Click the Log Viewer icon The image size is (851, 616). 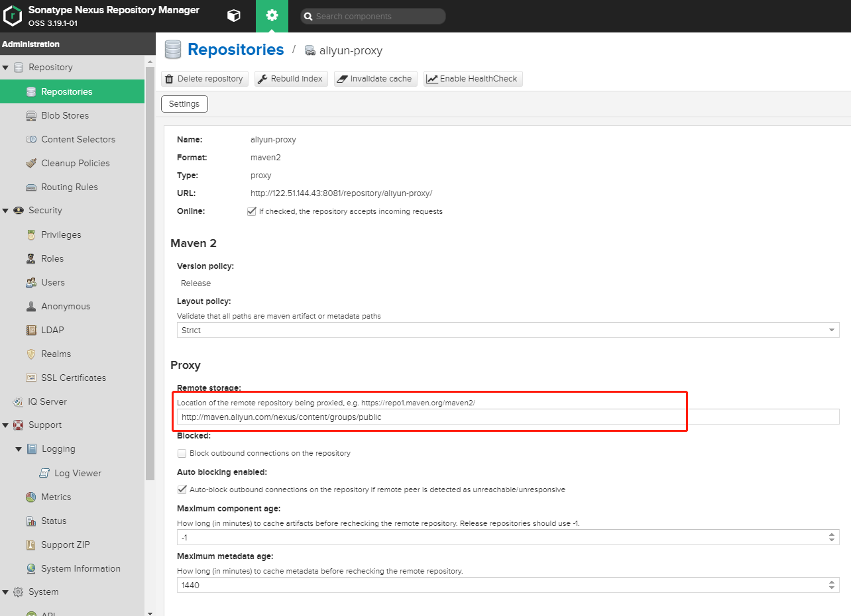[x=44, y=473]
